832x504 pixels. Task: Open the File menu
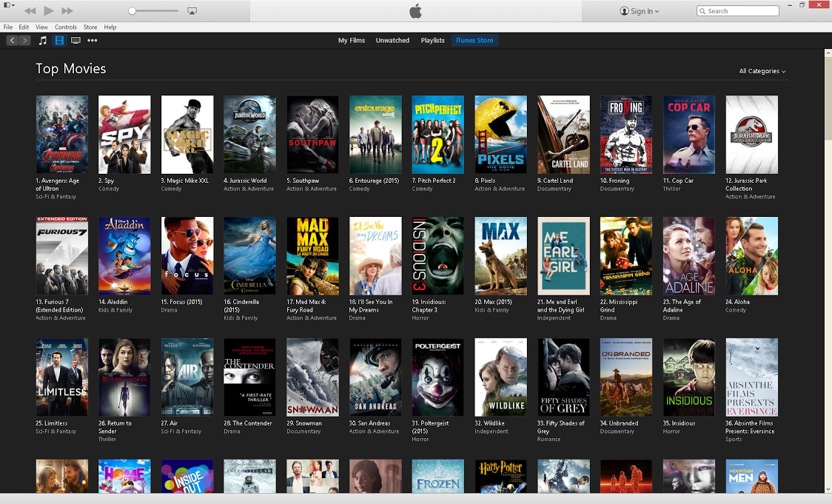coord(8,27)
